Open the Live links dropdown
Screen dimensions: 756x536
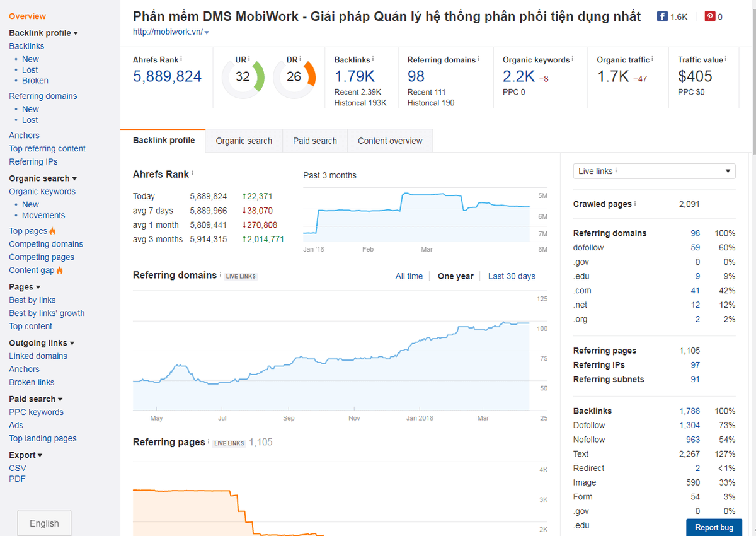654,171
